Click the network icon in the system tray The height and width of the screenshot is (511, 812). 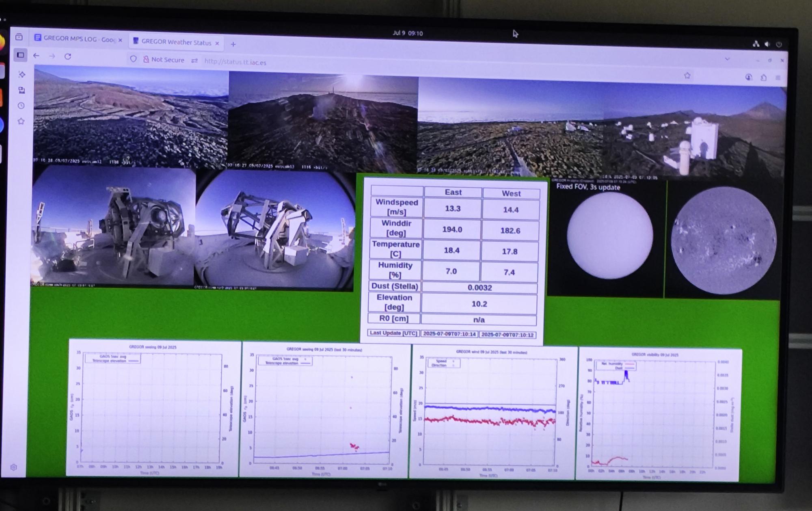click(x=756, y=43)
